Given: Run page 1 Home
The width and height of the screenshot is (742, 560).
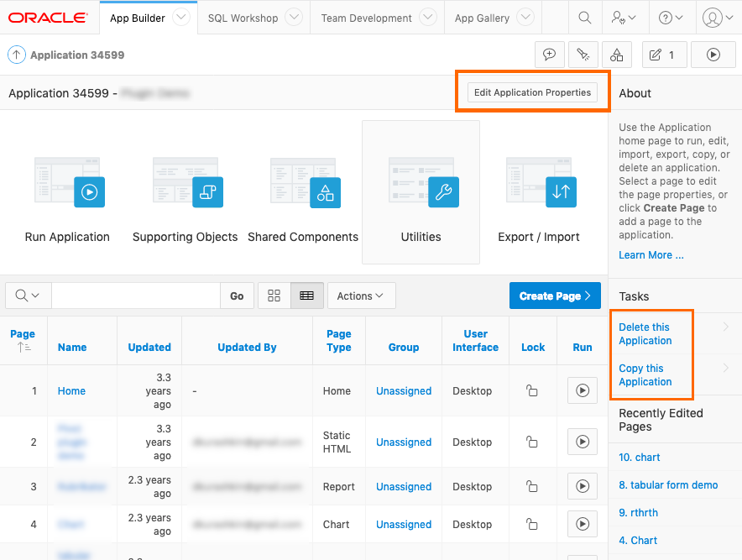Looking at the screenshot, I should coord(583,390).
